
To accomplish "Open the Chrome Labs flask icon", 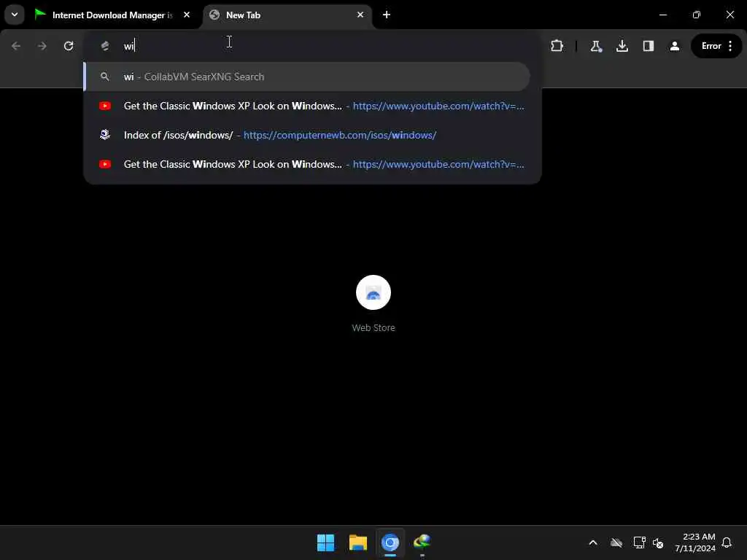I will (x=595, y=46).
